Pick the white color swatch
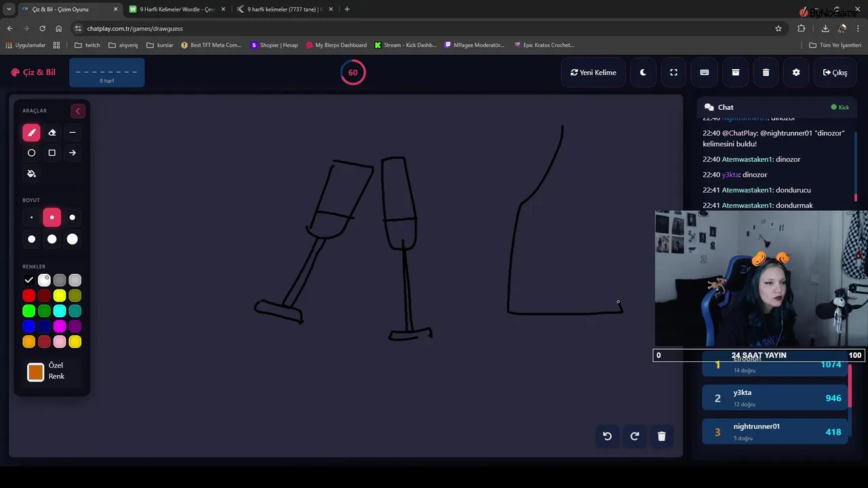 coord(44,280)
